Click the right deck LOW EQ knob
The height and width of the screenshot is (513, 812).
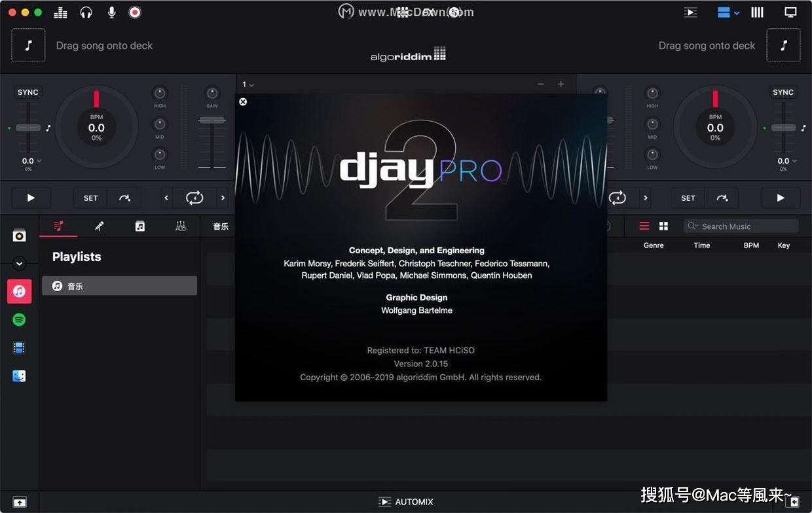point(652,154)
